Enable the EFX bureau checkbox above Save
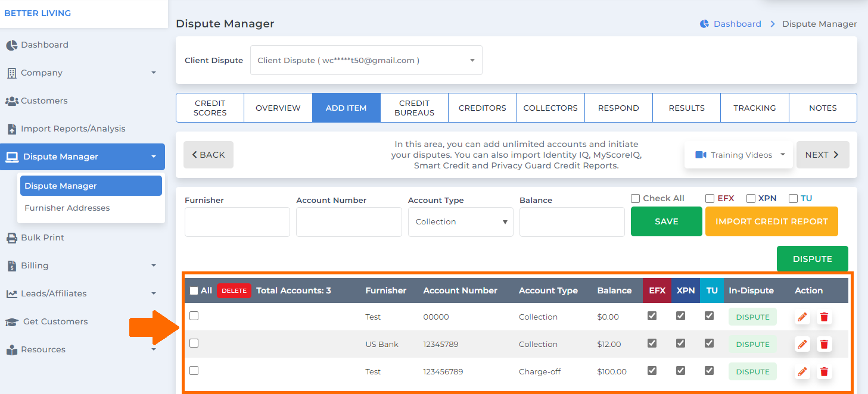Screen dimensions: 868x394 click(x=710, y=199)
